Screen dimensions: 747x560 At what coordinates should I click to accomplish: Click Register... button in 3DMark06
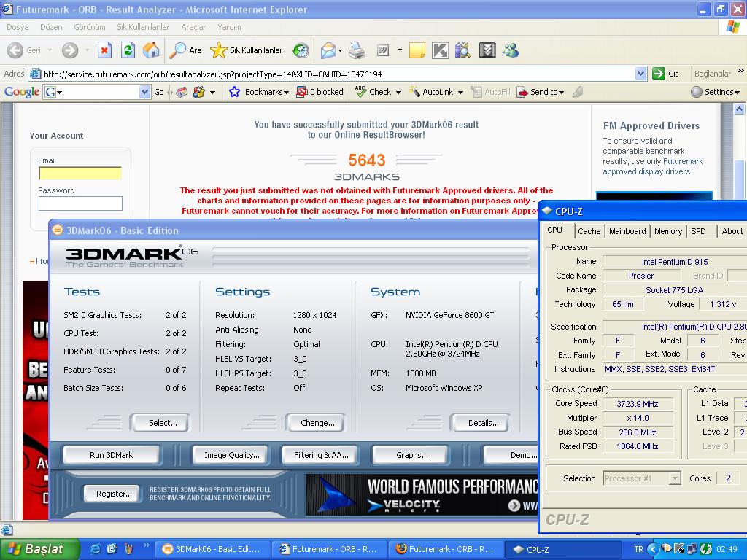(x=114, y=494)
